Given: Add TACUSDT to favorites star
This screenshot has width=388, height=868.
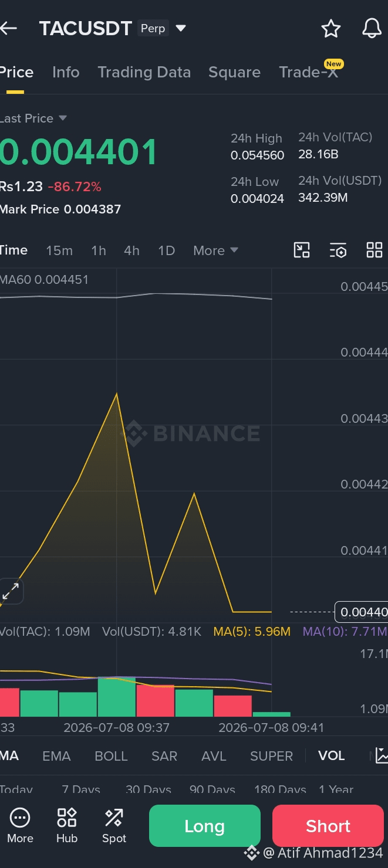Looking at the screenshot, I should (331, 28).
